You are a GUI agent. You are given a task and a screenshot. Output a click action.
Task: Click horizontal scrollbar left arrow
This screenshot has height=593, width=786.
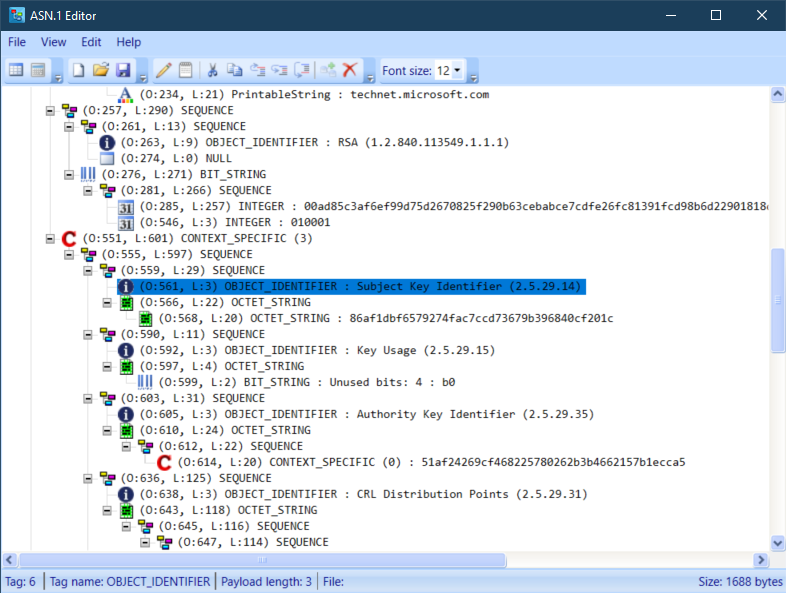[x=10, y=559]
